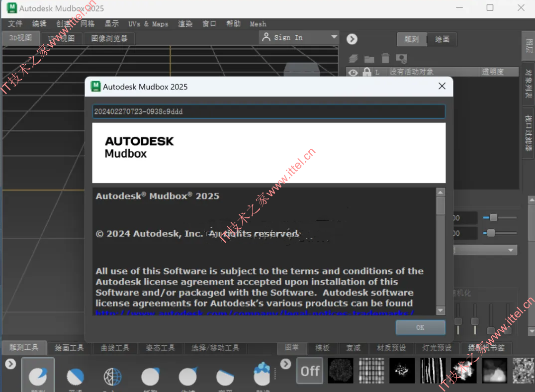Click the user icon next to Sign In
Viewport: 535px width, 392px height.
[x=266, y=37]
